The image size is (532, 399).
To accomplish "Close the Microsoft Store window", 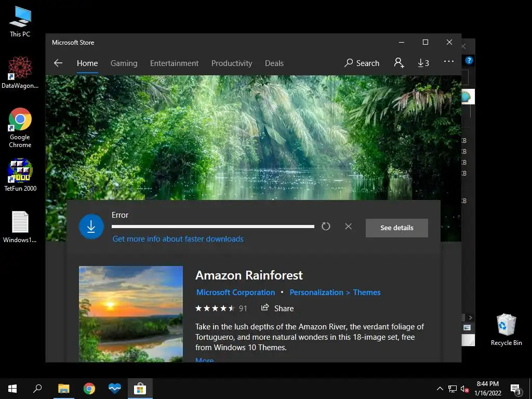I will click(x=449, y=42).
